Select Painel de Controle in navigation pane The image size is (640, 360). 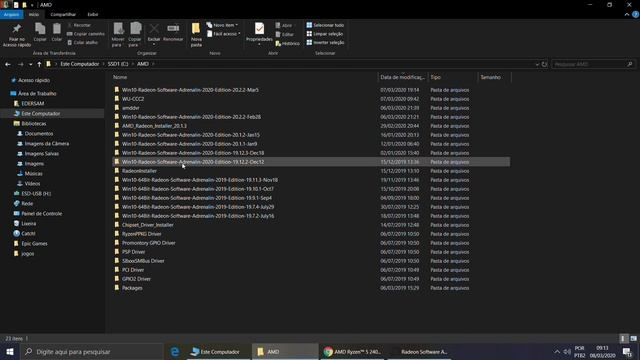pos(41,213)
